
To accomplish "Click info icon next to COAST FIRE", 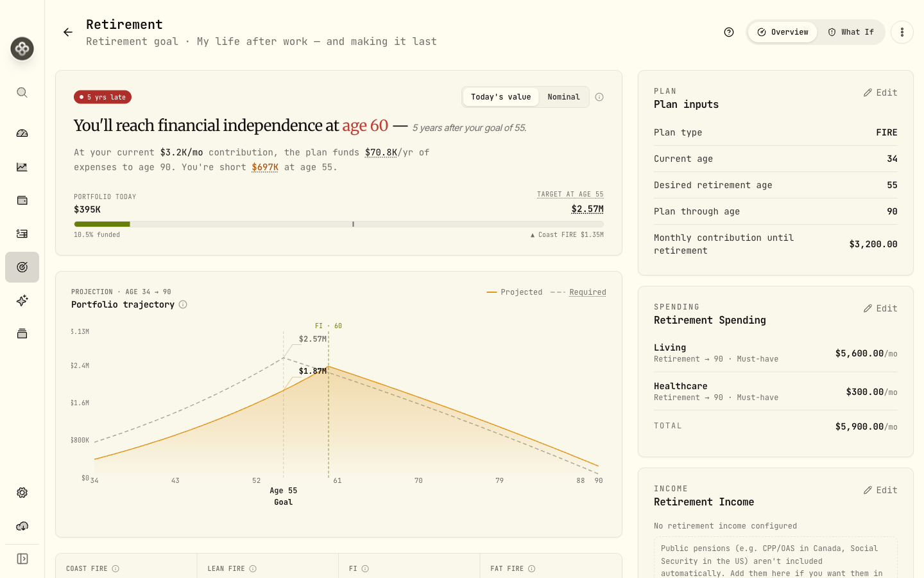I will pos(116,568).
